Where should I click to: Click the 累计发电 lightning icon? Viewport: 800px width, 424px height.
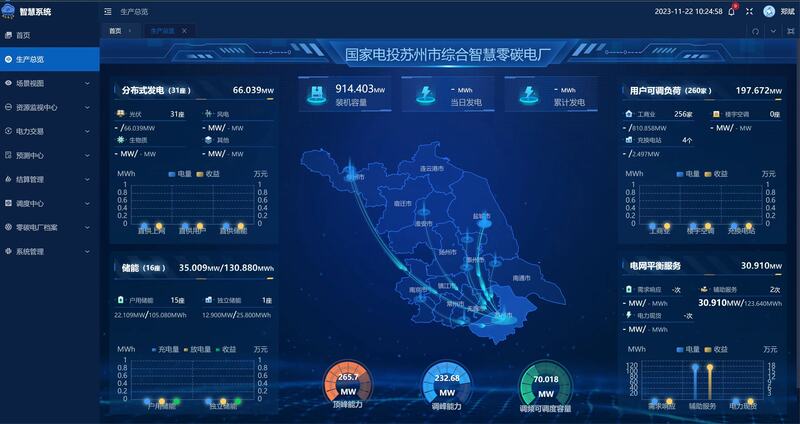click(x=529, y=94)
